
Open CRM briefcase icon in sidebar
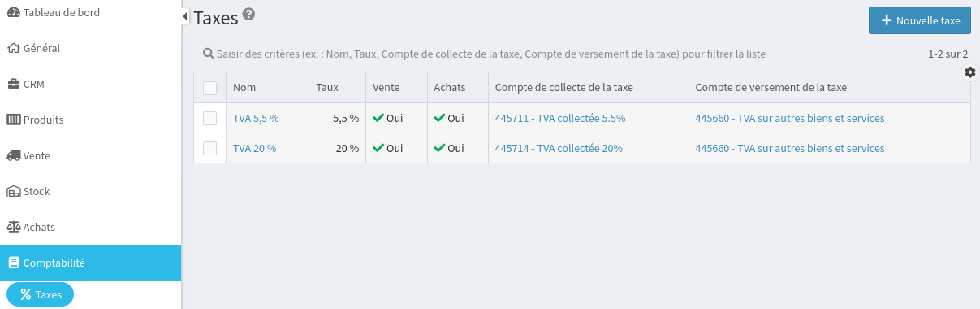coord(13,84)
